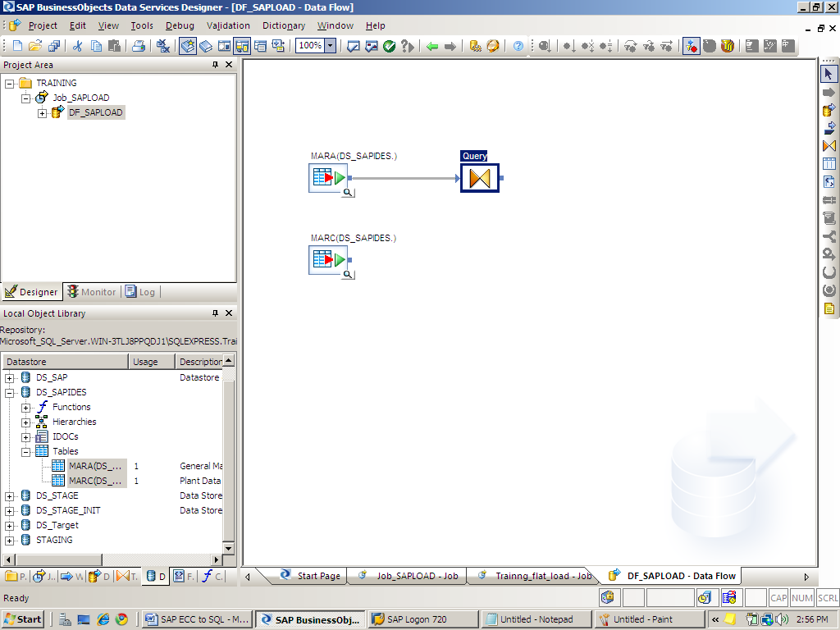Expand the DS_SAP datastore
The width and height of the screenshot is (840, 630).
coord(10,378)
